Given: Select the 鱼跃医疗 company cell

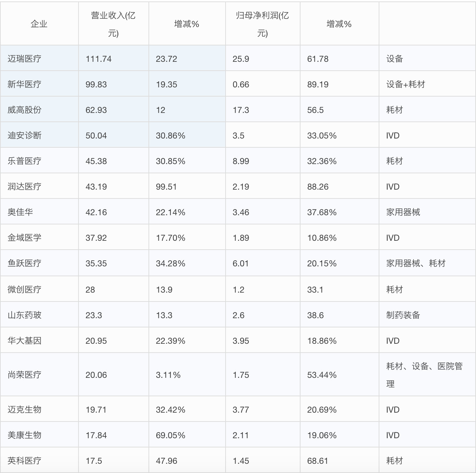Looking at the screenshot, I should pyautogui.click(x=39, y=263).
